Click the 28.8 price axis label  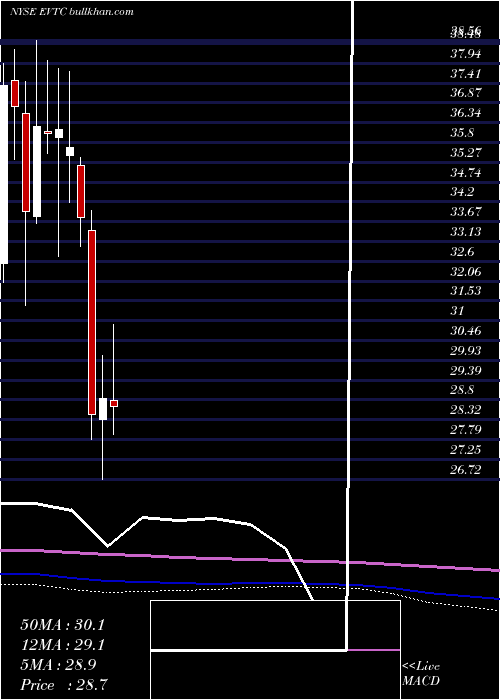pyautogui.click(x=462, y=390)
